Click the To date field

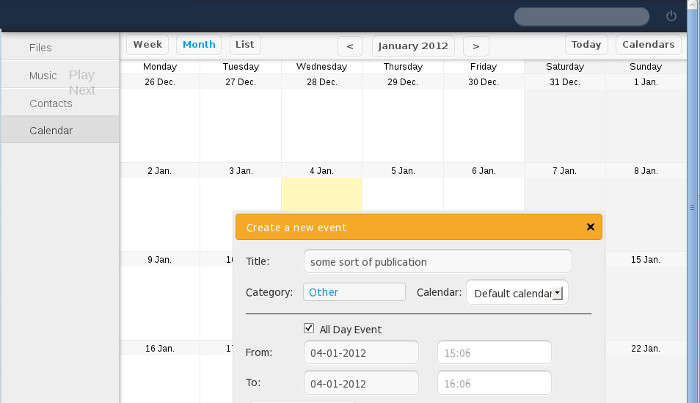[x=360, y=383]
